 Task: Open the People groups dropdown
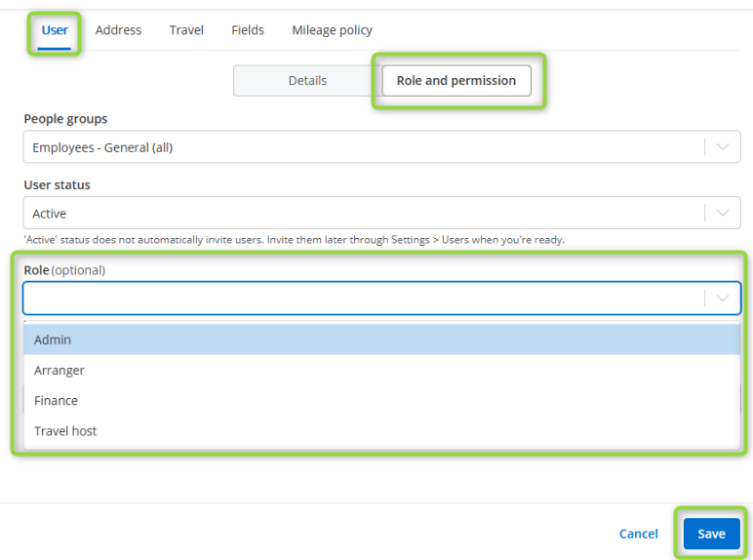381,147
